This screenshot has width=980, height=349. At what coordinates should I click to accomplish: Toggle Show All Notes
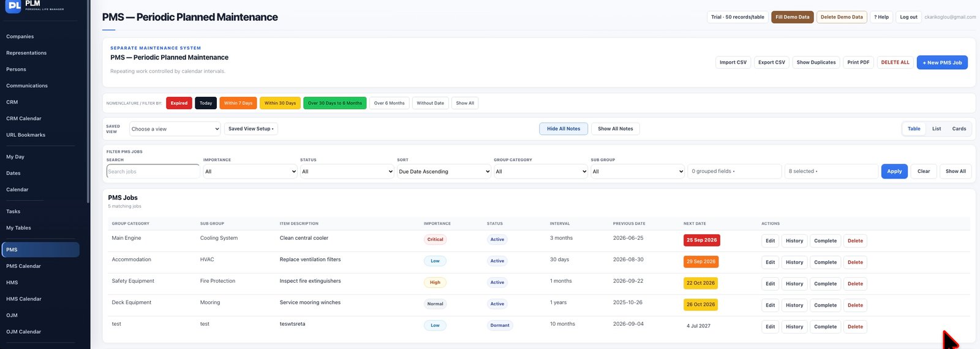pos(616,129)
